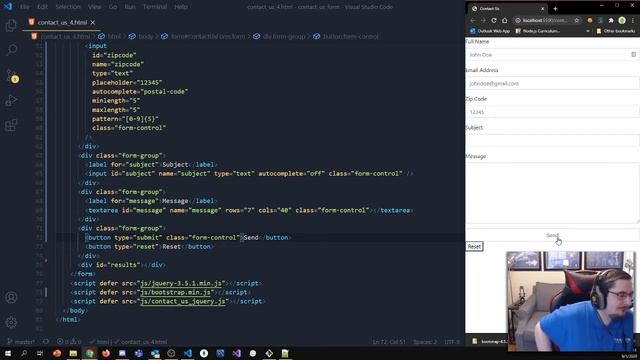
Task: Click the Send button in the form
Action: click(552, 235)
